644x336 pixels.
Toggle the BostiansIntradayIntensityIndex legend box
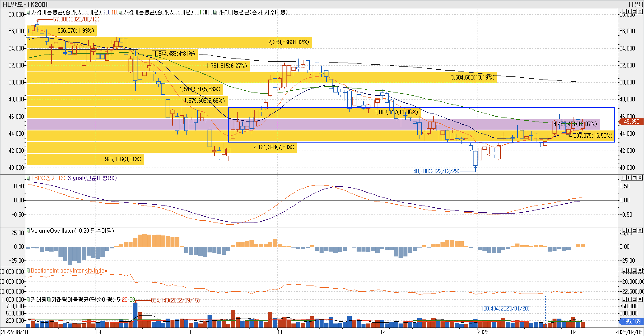(x=28, y=270)
